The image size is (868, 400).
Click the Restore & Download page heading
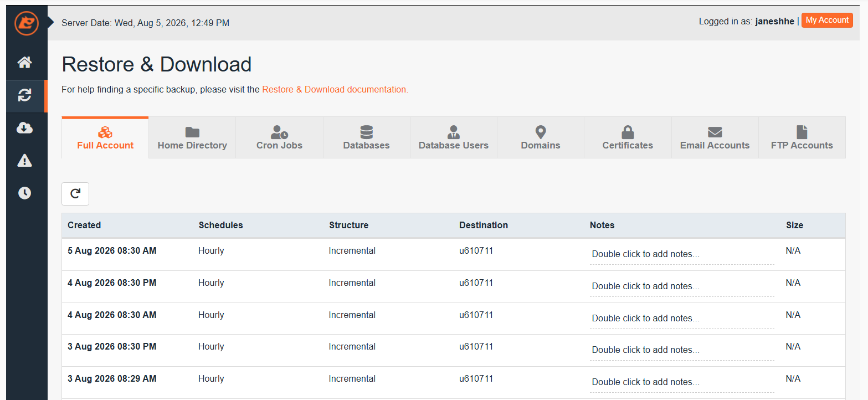click(157, 64)
